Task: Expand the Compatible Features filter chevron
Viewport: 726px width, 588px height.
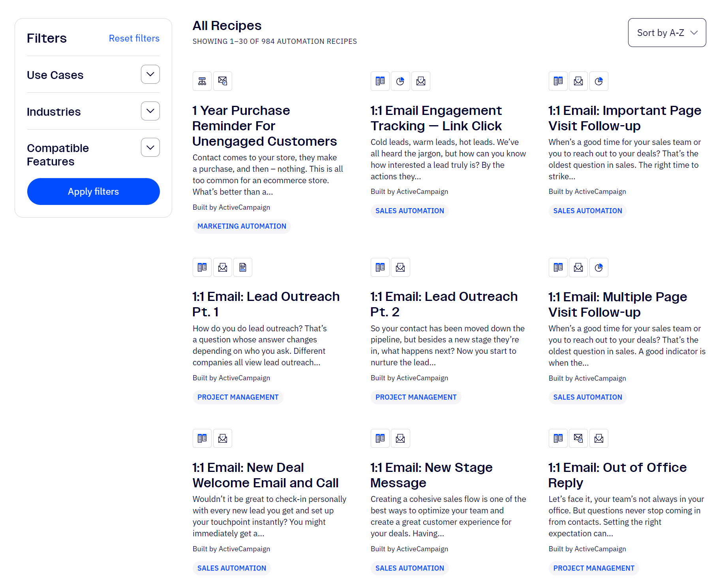Action: coord(150,147)
